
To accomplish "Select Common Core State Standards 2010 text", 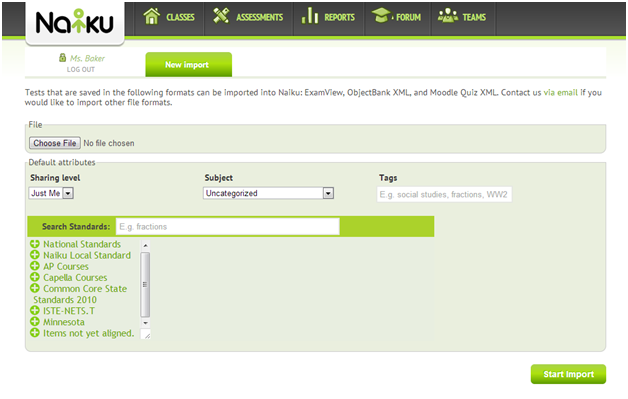I will tap(80, 294).
